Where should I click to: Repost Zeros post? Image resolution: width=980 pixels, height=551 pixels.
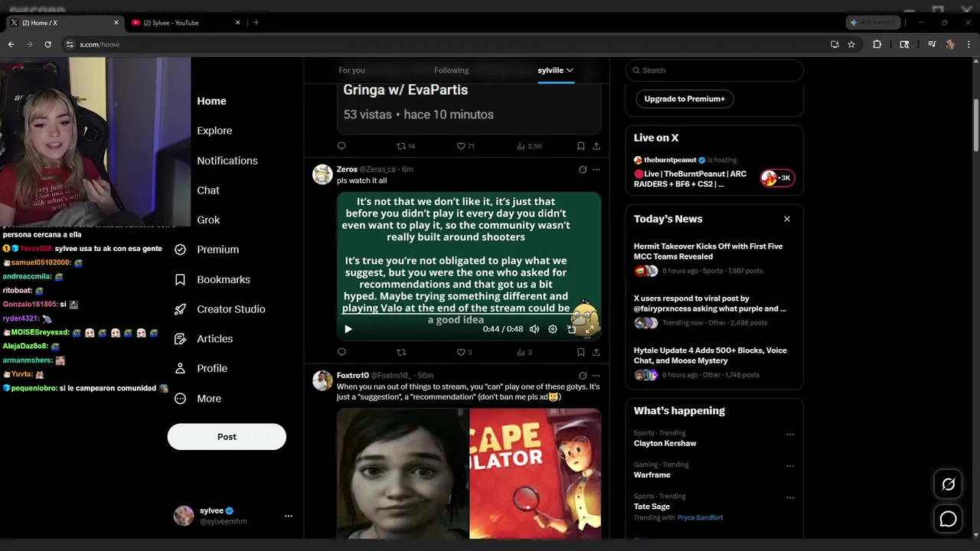(401, 353)
